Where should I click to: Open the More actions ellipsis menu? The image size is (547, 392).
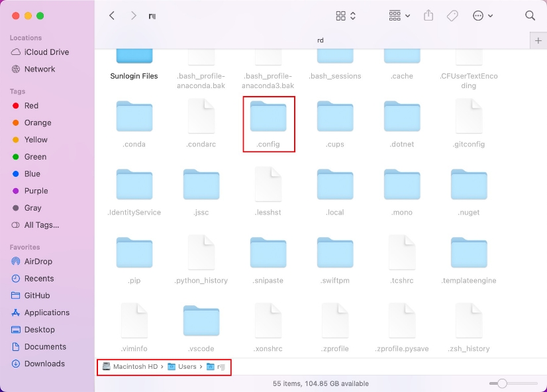pyautogui.click(x=483, y=15)
